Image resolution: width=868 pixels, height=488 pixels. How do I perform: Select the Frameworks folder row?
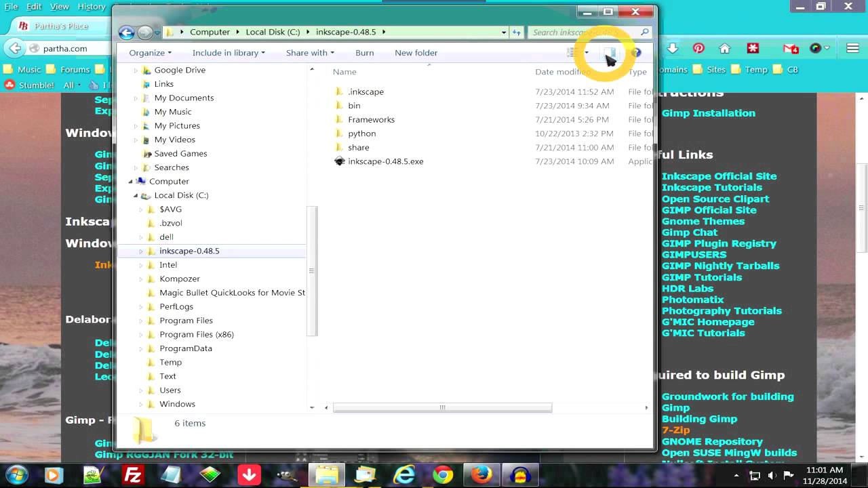371,119
